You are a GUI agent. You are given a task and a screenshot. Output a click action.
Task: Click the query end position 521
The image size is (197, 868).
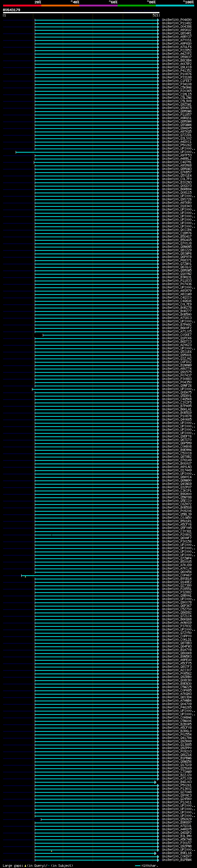click(155, 15)
